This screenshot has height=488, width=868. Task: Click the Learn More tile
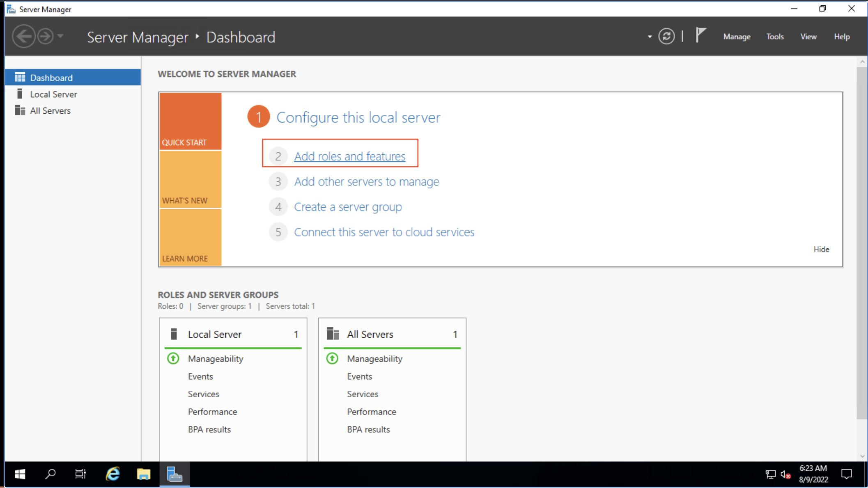(x=190, y=238)
